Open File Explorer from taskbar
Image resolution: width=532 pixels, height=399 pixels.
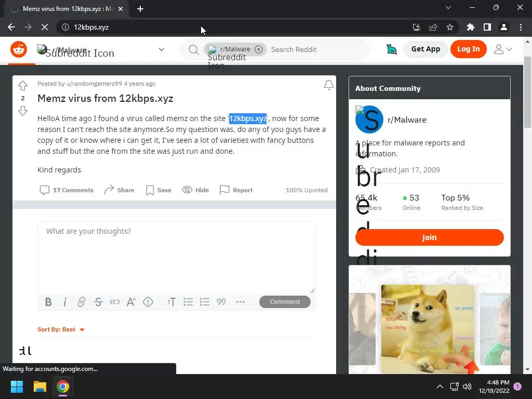[39, 387]
